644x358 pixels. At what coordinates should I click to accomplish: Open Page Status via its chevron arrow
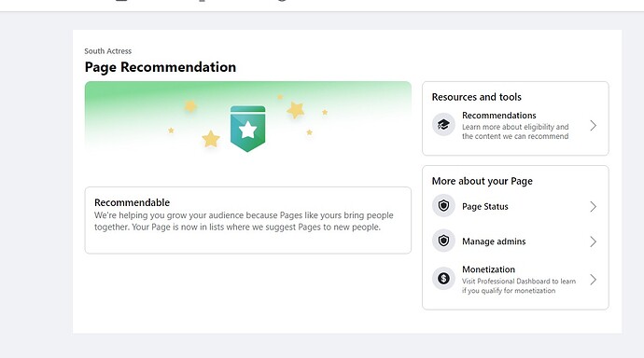pos(593,207)
